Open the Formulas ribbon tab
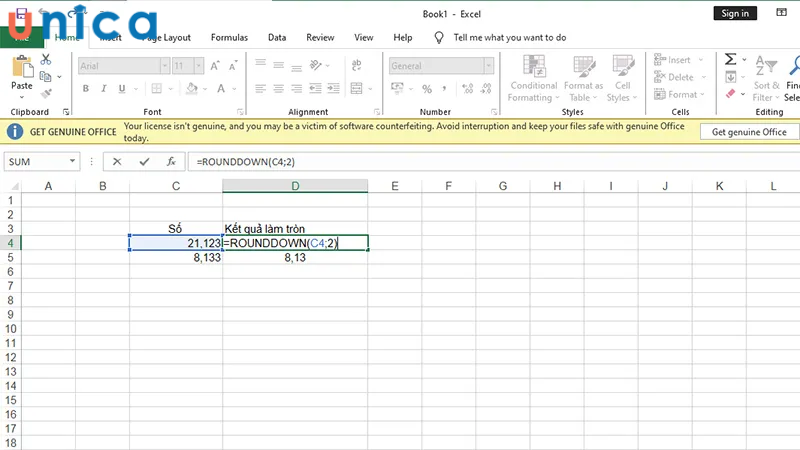Screen dimensions: 800x450 (229, 37)
